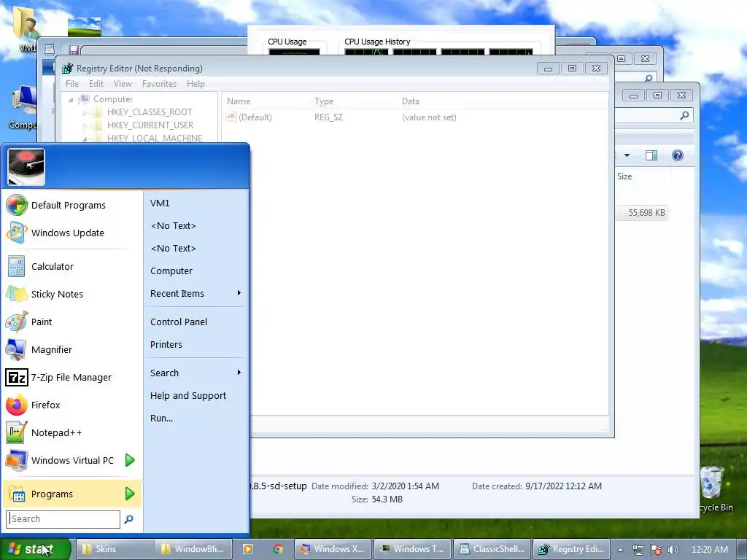Image resolution: width=747 pixels, height=560 pixels.
Task: Select HKEY_CLASSES_ROOT in registry tree
Action: coord(150,112)
